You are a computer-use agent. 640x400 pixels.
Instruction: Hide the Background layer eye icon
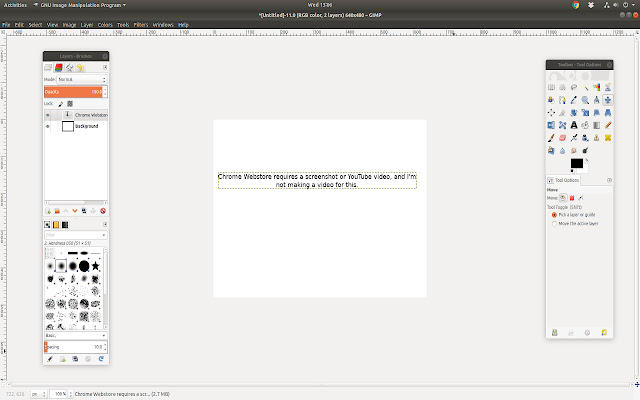(48, 127)
